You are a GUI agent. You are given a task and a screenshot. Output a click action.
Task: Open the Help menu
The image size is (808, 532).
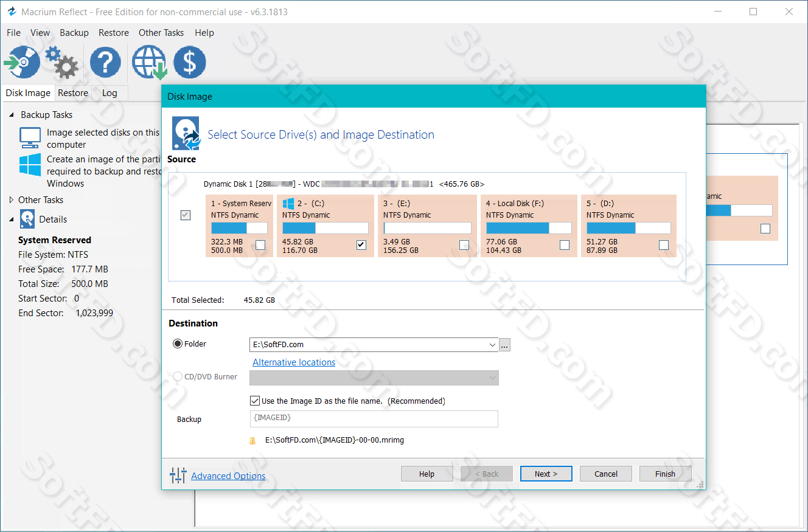coord(204,33)
